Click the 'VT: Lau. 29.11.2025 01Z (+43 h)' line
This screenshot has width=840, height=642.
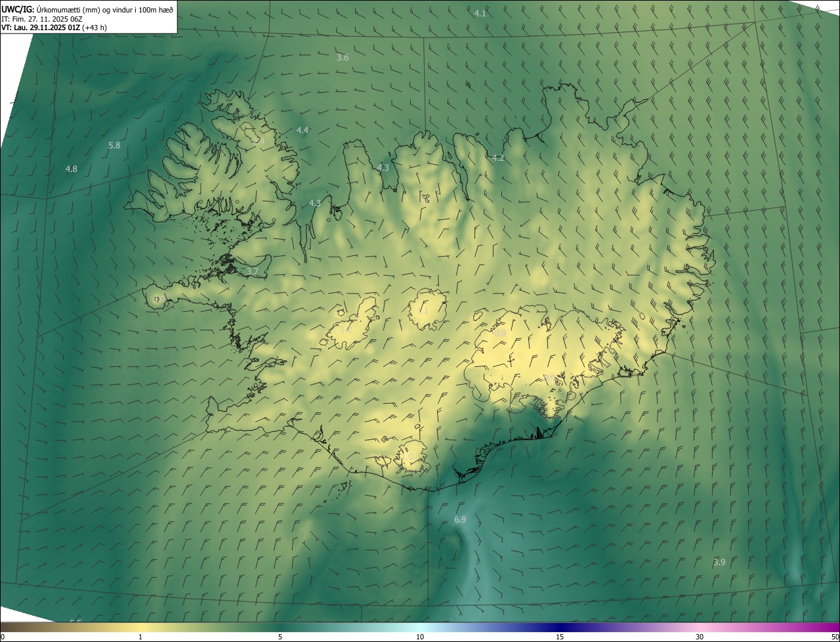54,27
